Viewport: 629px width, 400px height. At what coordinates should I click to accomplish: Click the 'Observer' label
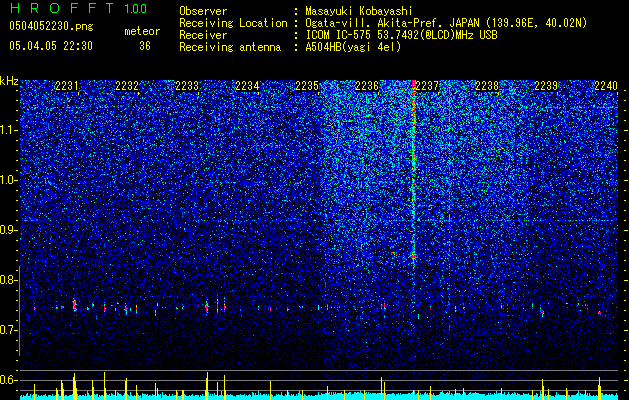pyautogui.click(x=203, y=11)
